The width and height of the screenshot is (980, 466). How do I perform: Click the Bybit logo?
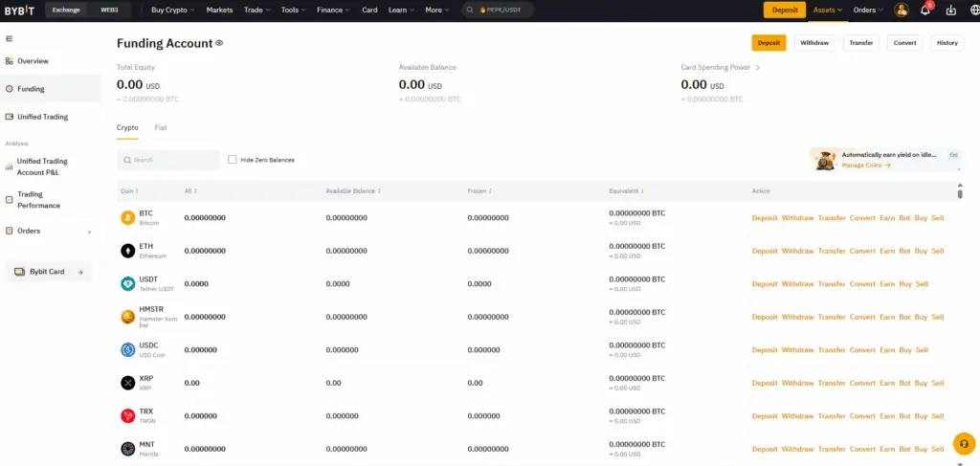19,10
